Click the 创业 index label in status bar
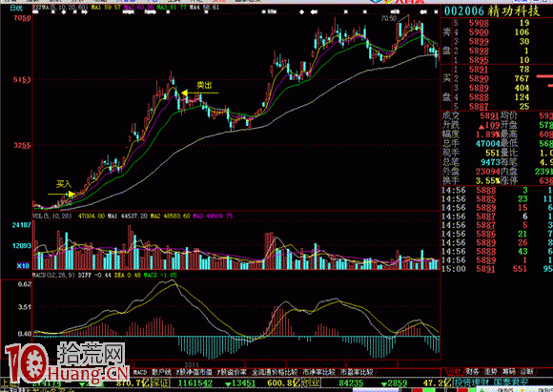This screenshot has height=392, width=553. pyautogui.click(x=311, y=382)
